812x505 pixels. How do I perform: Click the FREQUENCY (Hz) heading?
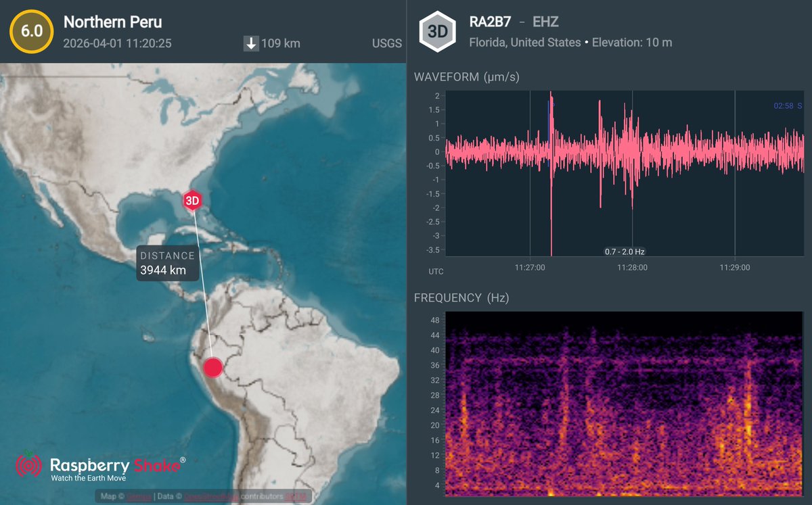coord(461,298)
